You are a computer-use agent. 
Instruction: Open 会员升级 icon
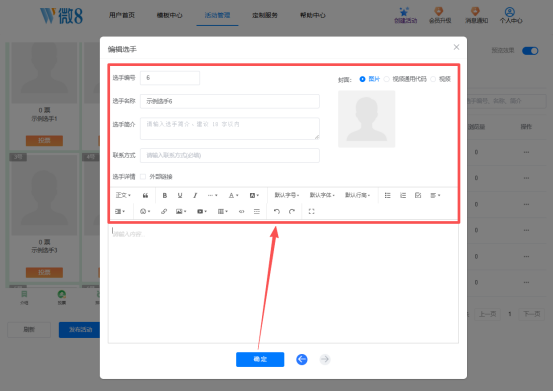tap(440, 16)
